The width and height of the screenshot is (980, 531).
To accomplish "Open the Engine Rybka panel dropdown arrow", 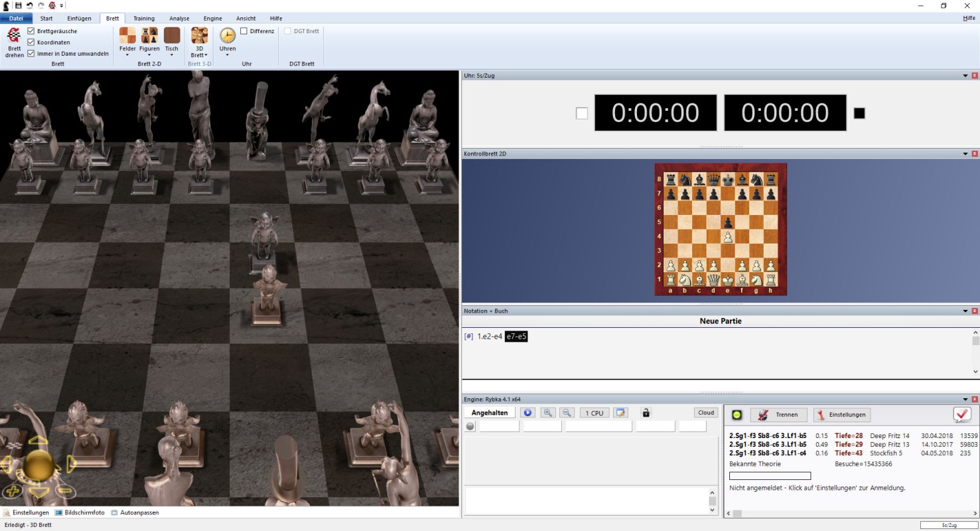I will tap(965, 399).
